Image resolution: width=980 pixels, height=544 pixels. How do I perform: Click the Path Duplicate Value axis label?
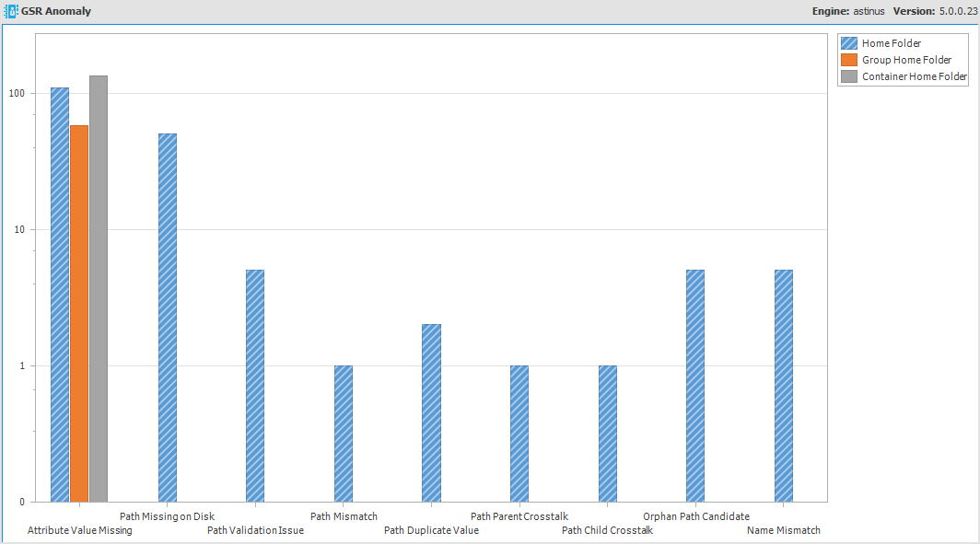point(431,530)
